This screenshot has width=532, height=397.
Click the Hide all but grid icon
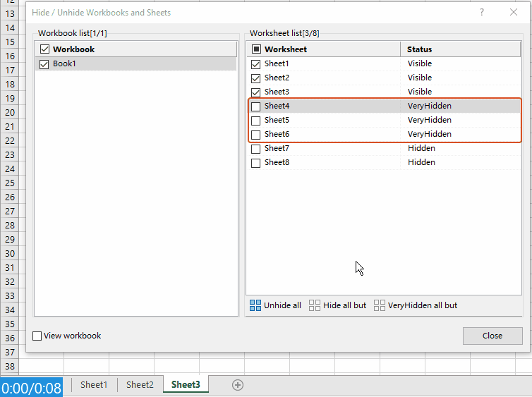(x=315, y=305)
